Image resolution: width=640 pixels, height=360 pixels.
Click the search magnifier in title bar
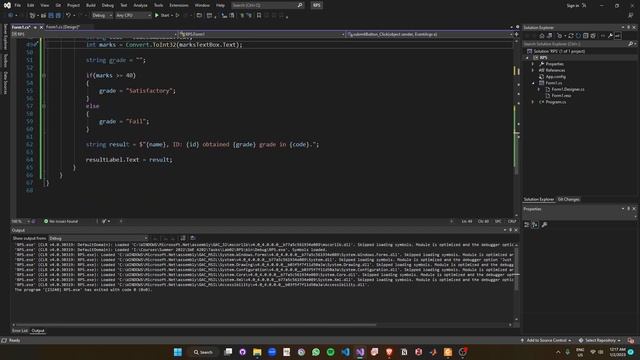point(300,5)
